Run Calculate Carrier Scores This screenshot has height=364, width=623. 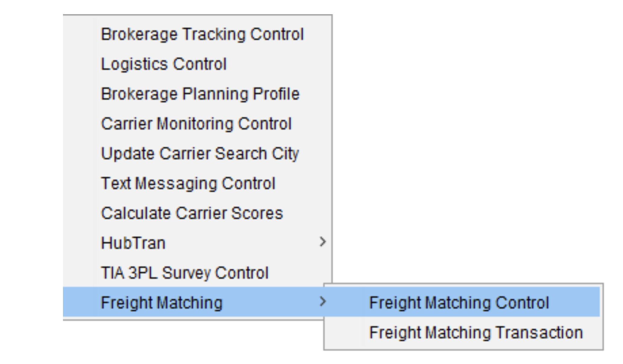point(192,213)
